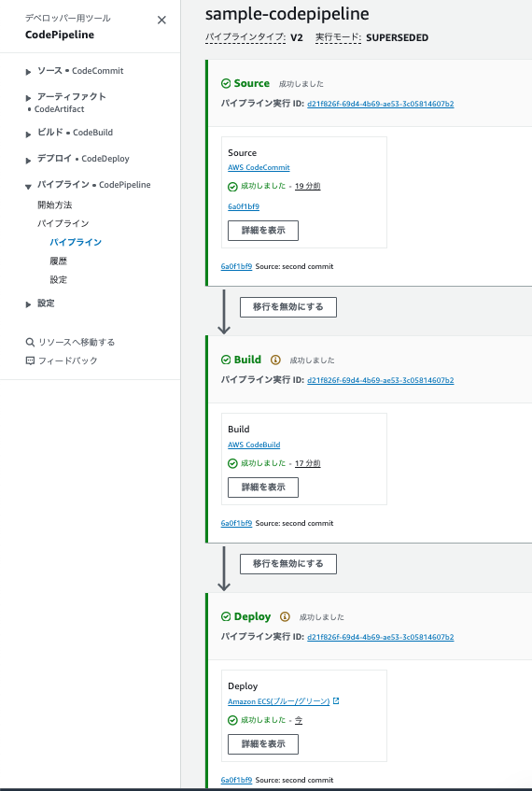532x791 pixels.
Task: Click 詳細を表示 in the Deploy action
Action: [263, 744]
